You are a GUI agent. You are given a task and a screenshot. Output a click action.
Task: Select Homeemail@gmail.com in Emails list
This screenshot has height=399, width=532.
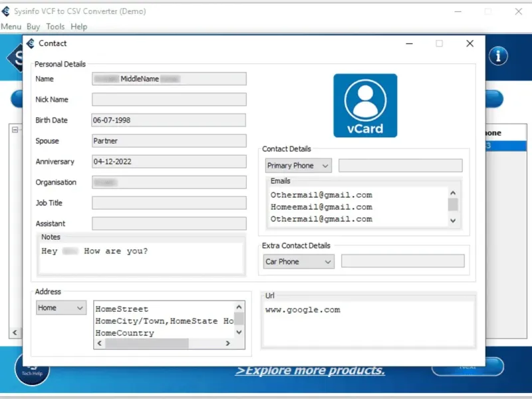coord(321,207)
